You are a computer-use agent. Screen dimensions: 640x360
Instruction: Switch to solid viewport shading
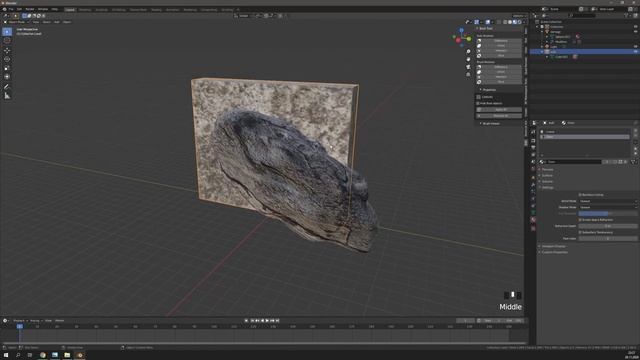tap(510, 22)
